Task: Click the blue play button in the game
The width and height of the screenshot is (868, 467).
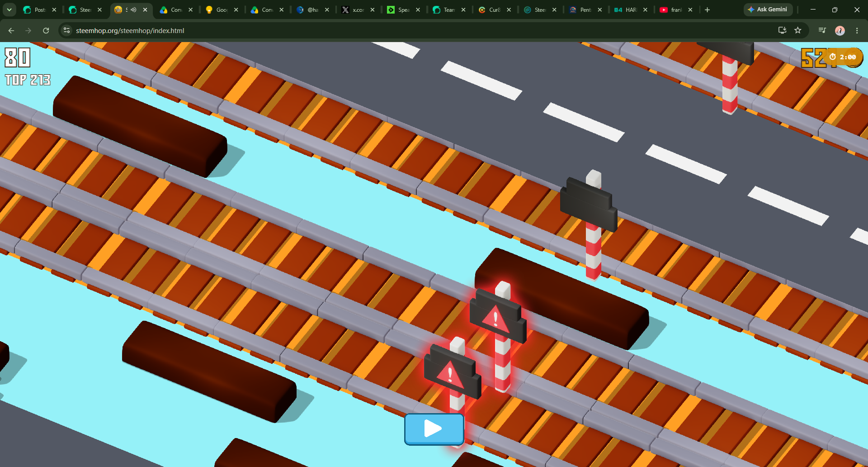Action: (x=434, y=429)
